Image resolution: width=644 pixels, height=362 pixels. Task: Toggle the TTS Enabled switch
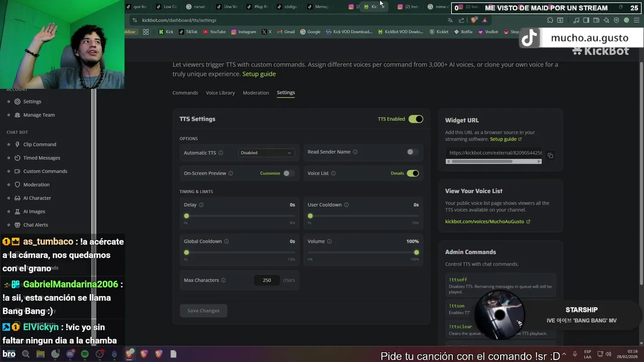point(416,119)
